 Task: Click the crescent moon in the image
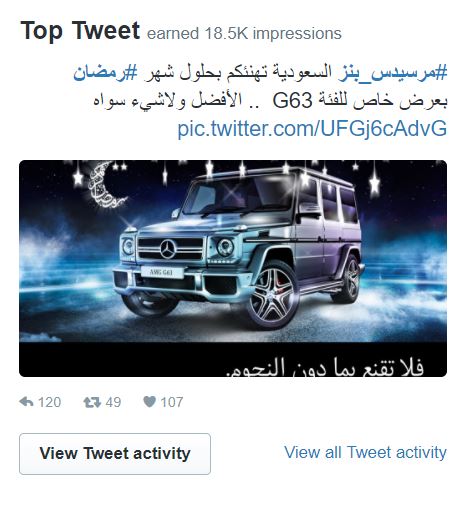tap(103, 186)
